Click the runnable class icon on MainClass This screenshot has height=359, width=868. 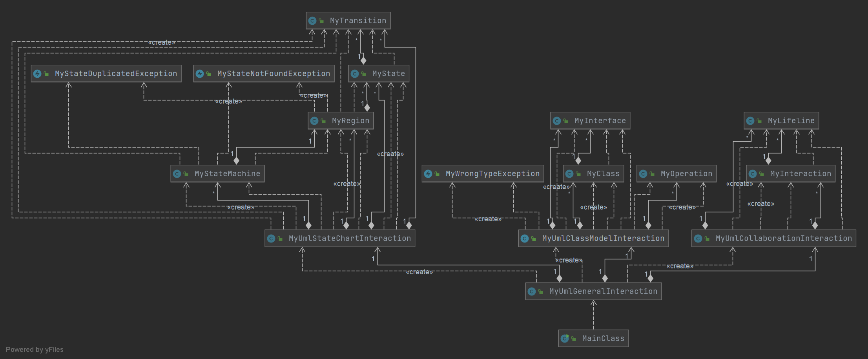pos(565,338)
